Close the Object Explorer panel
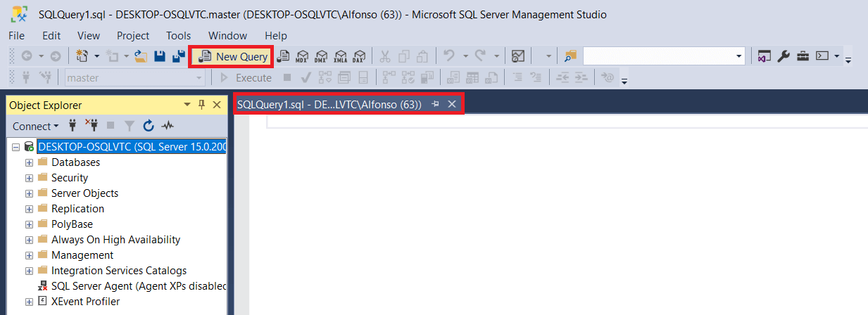Viewport: 868px width, 315px height. [x=217, y=105]
